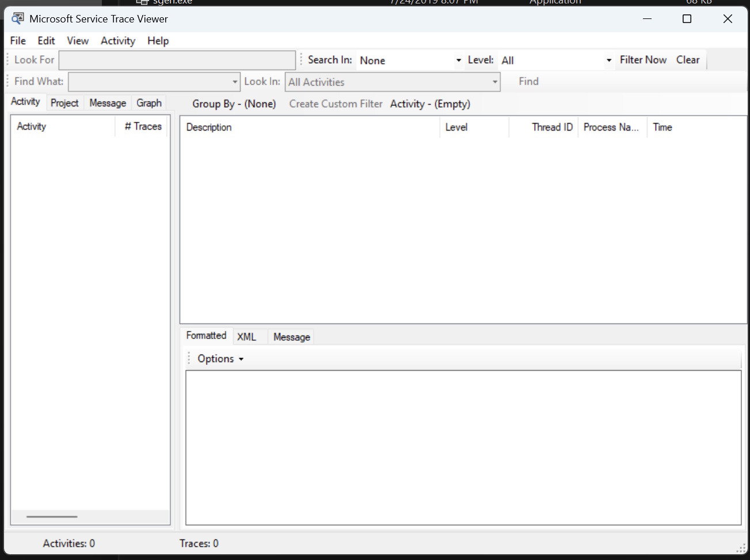Click the Find button

528,82
